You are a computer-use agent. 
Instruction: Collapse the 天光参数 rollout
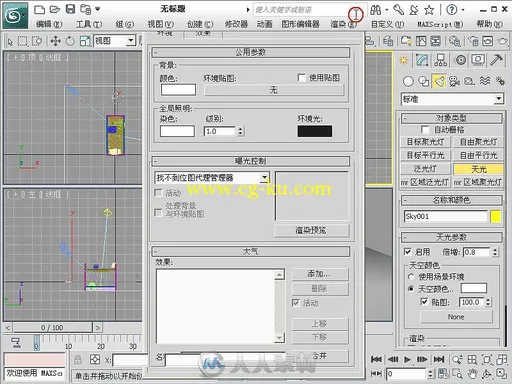452,237
